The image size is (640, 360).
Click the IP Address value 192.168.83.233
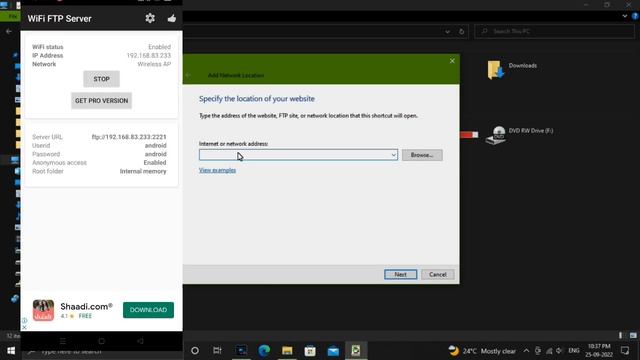tap(149, 56)
